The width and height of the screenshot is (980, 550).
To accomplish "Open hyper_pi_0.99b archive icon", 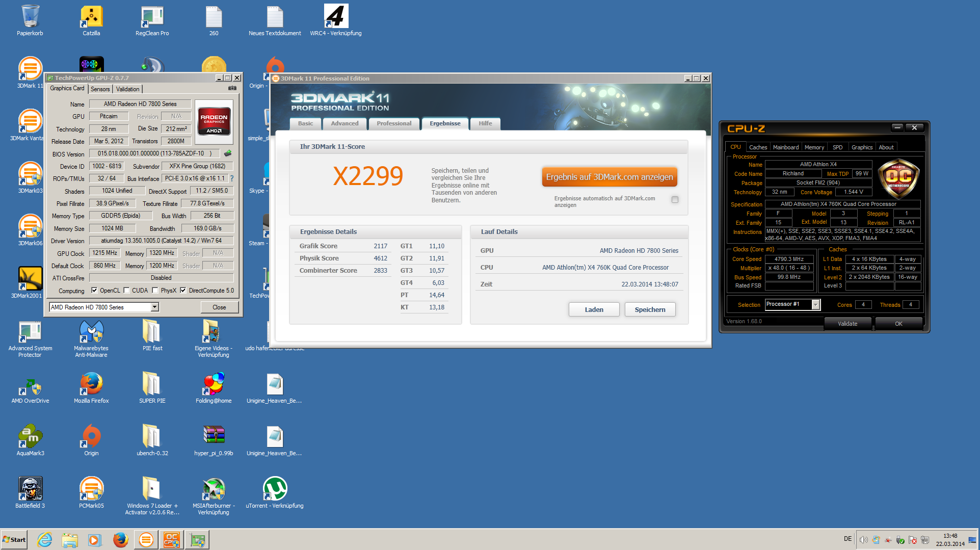I will pyautogui.click(x=214, y=440).
